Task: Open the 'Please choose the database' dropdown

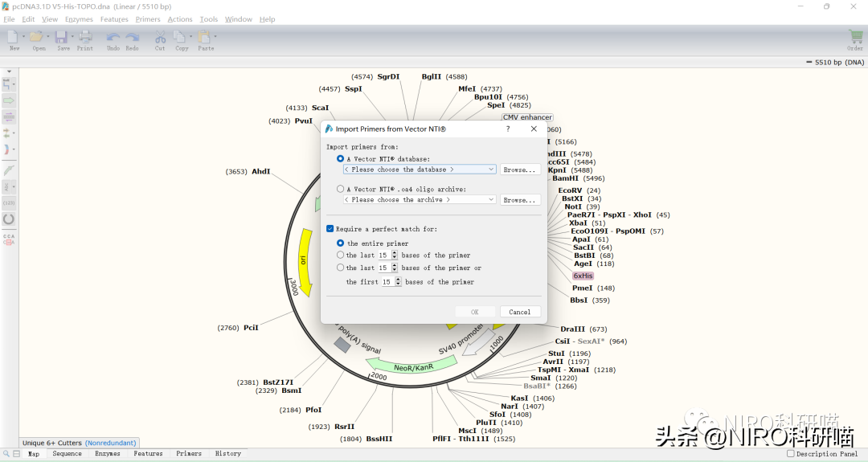Action: tap(419, 170)
